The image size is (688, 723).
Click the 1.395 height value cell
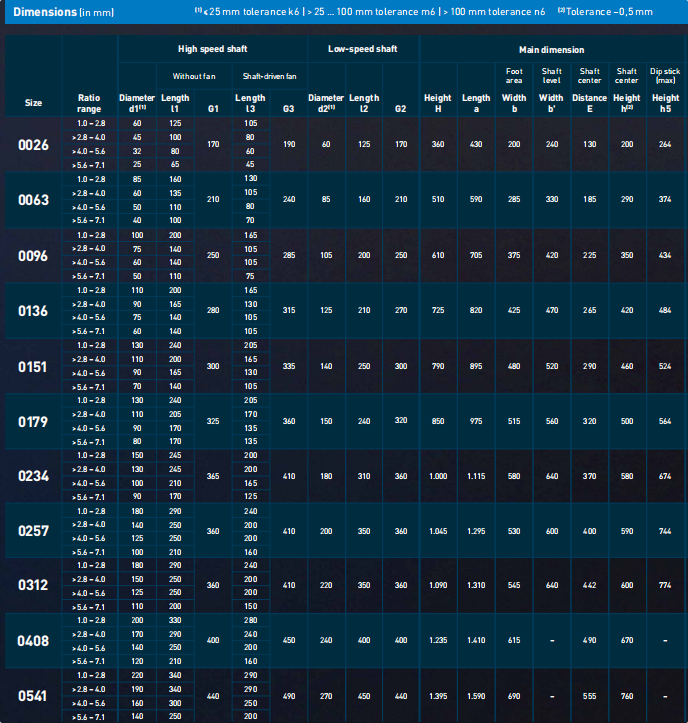[438, 696]
